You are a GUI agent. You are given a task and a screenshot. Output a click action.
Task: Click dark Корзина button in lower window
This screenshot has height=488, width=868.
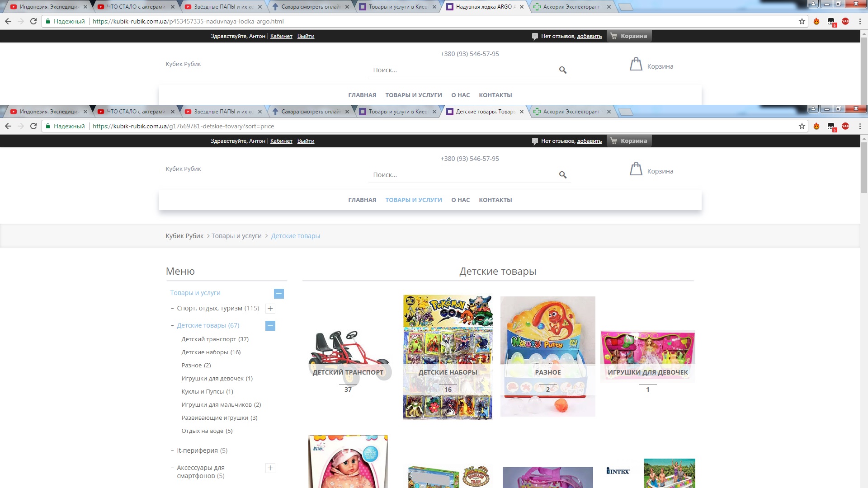pos(629,141)
